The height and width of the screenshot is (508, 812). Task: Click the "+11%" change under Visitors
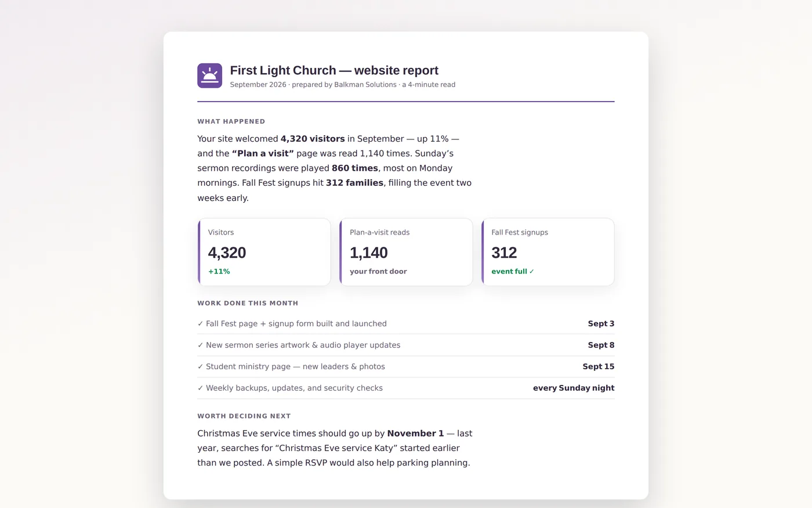coord(219,271)
